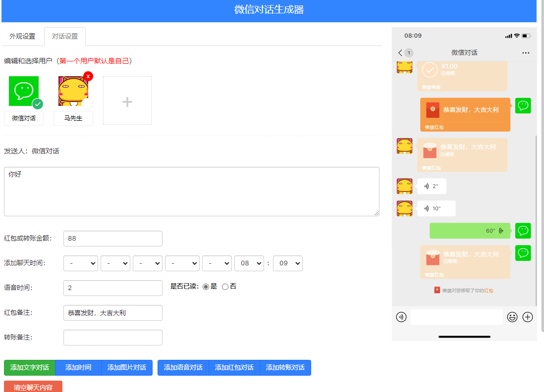Viewport: 544px width, 392px height.
Task: Edit the 马先生 user name field
Action: (x=73, y=118)
